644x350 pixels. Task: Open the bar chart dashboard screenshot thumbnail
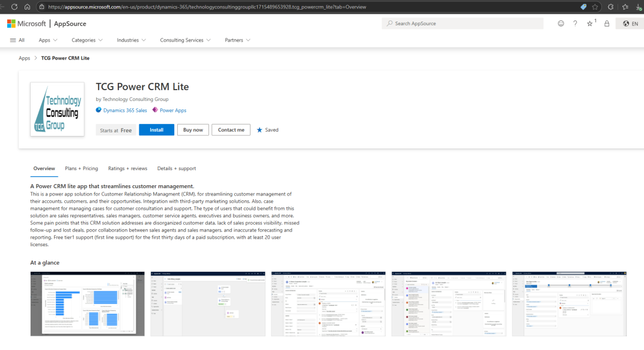(x=88, y=304)
